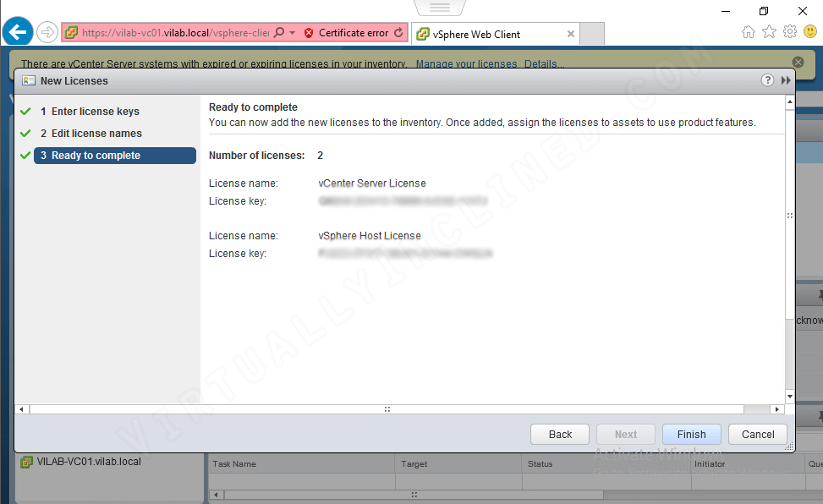Click the browser address URL field
This screenshot has height=504, width=823.
pyautogui.click(x=175, y=32)
